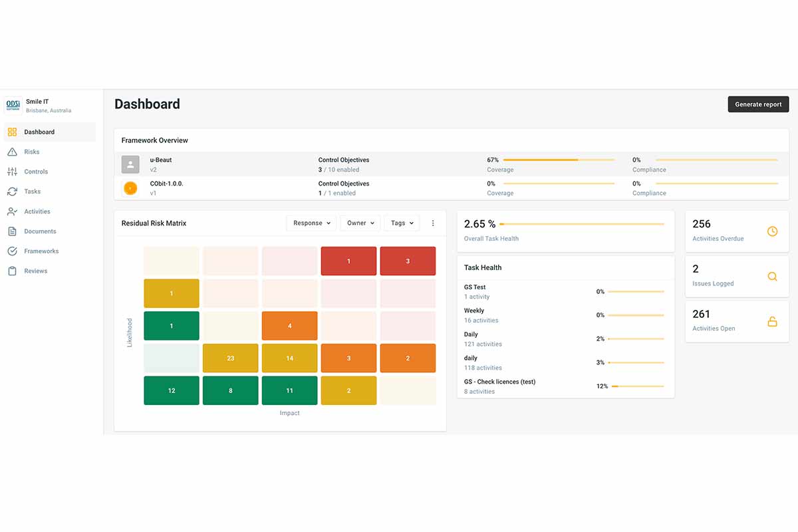
Task: Click the Activities person-check icon
Action: coord(12,211)
